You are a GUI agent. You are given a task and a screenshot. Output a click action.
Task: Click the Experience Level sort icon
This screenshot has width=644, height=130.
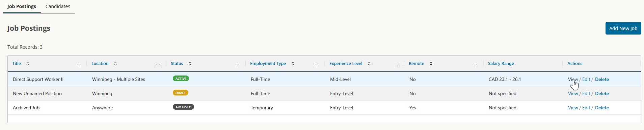point(369,64)
